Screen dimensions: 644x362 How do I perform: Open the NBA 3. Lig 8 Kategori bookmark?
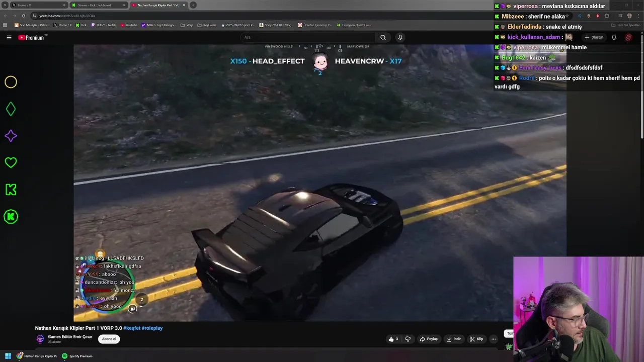pyautogui.click(x=159, y=25)
